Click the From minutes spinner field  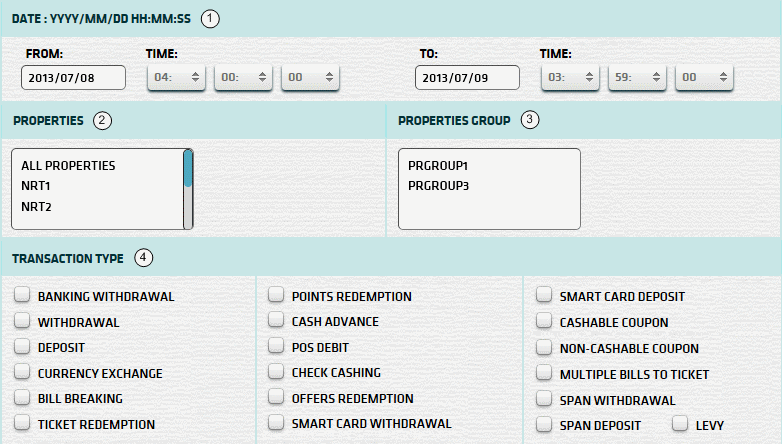(x=244, y=78)
